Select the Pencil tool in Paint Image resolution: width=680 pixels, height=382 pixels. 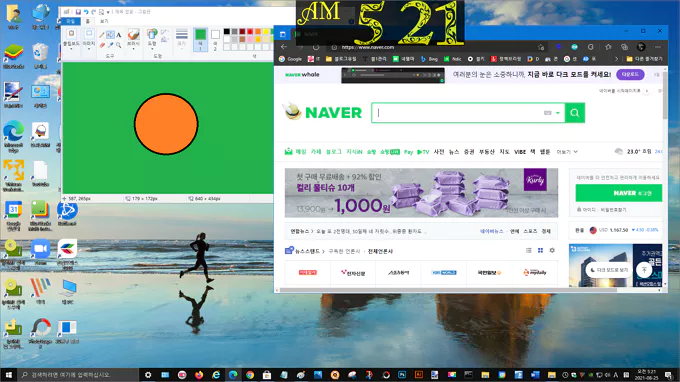[101, 35]
